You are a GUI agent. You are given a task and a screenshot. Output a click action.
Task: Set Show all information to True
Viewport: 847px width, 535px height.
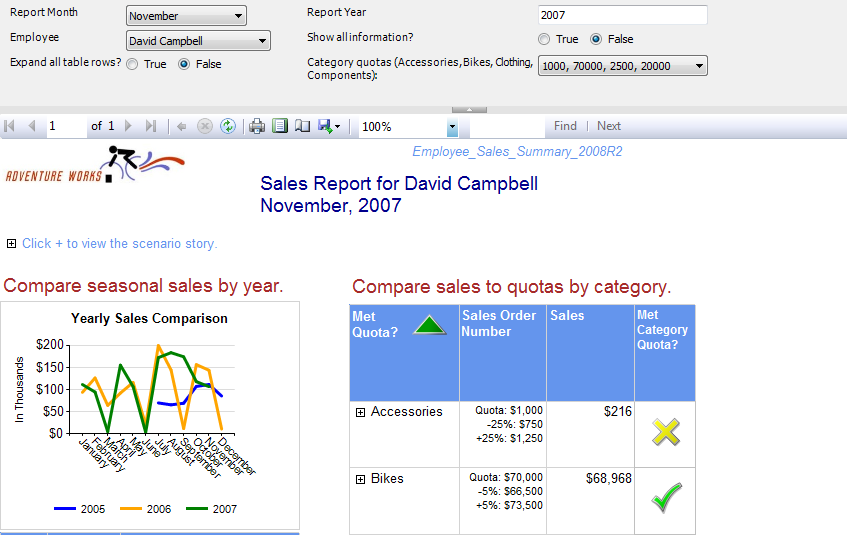(x=544, y=39)
